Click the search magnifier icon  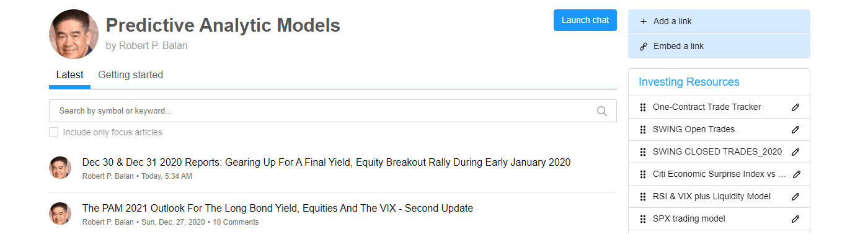(601, 111)
